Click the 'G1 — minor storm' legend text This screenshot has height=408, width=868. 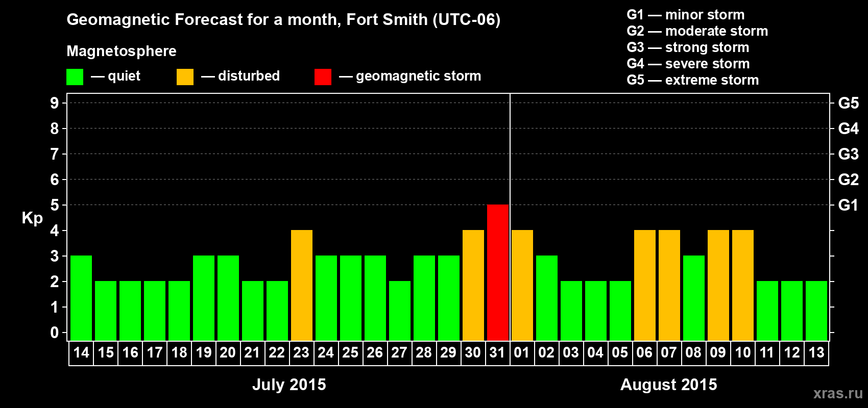[x=686, y=15]
